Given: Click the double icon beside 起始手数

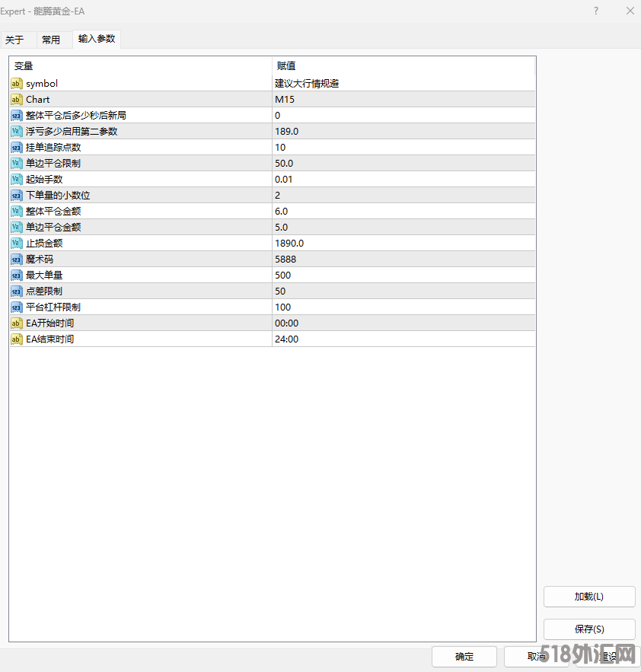Looking at the screenshot, I should 17,180.
